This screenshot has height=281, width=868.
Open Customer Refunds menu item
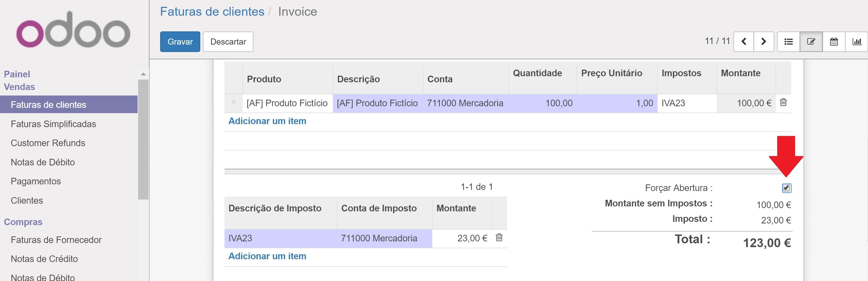[x=48, y=143]
